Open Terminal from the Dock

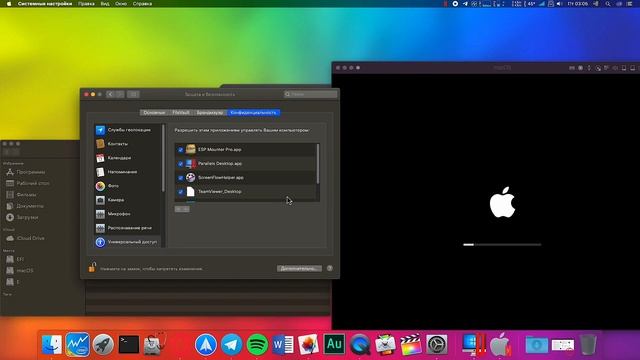[129, 344]
